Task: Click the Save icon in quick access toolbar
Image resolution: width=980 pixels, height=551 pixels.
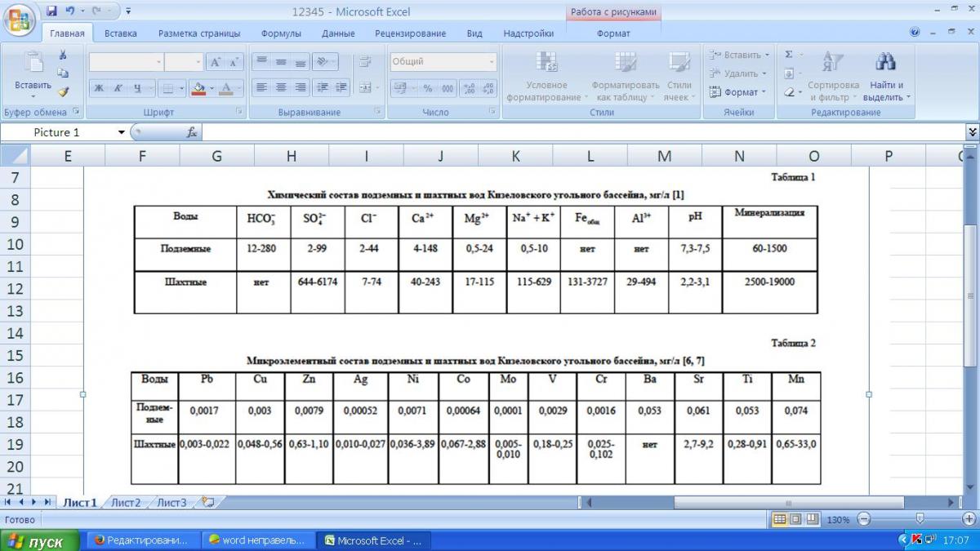Action: [51, 11]
